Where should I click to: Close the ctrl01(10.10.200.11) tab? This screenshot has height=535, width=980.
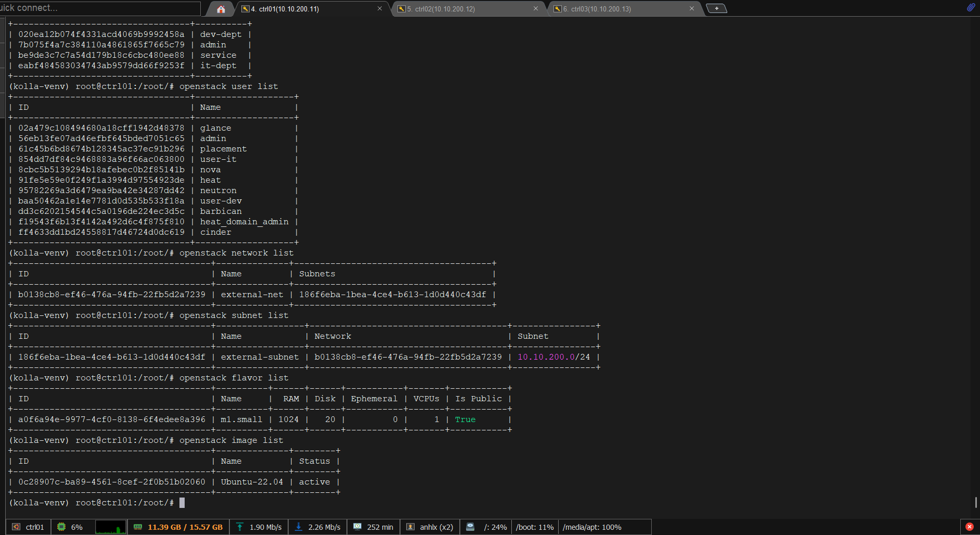click(380, 8)
